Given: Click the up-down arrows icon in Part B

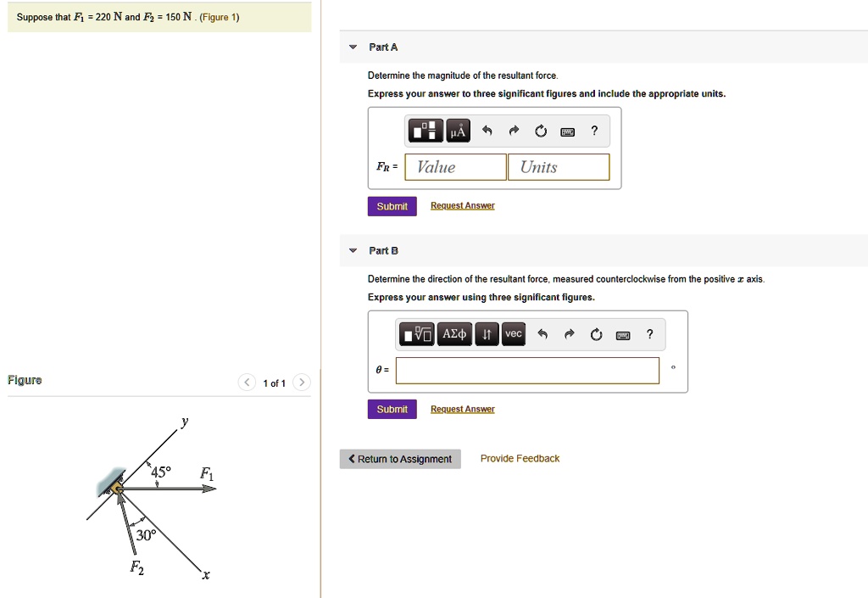Looking at the screenshot, I should (x=485, y=334).
